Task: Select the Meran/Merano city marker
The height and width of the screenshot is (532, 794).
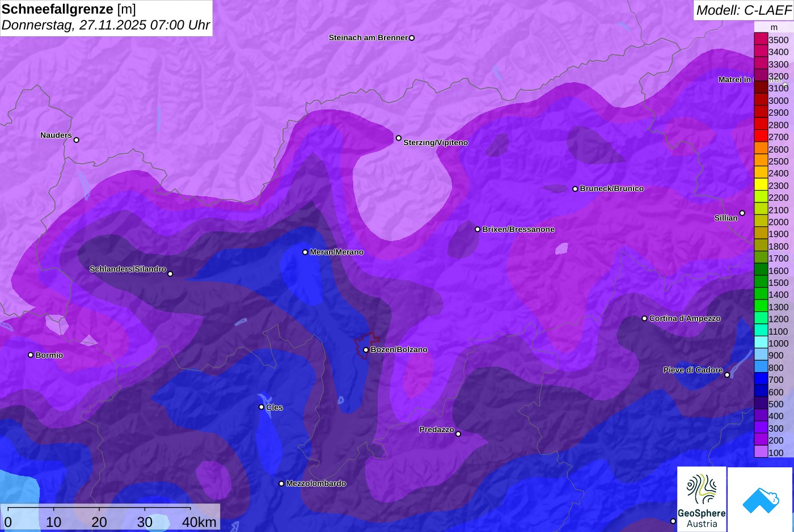Action: pyautogui.click(x=305, y=252)
